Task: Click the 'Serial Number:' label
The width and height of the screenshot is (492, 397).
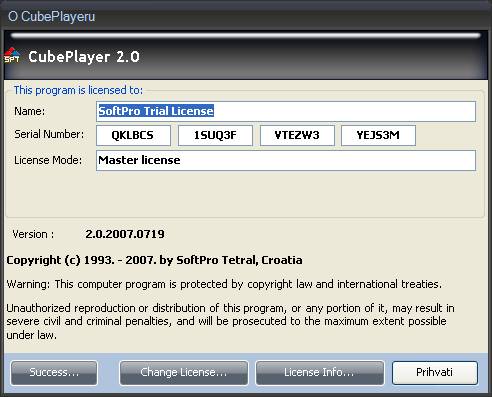Action: [49, 134]
